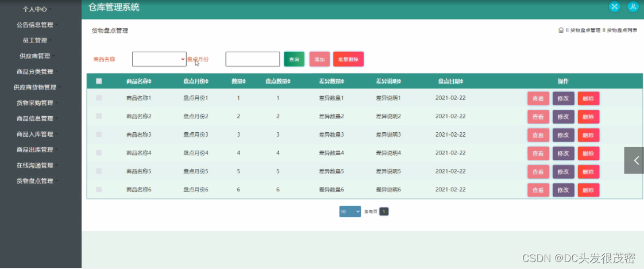The image size is (644, 269).
Task: Delete the 商品名称1 row
Action: pos(588,98)
